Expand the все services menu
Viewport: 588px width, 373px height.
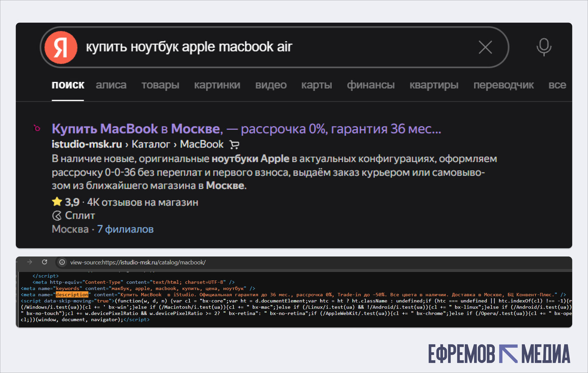pos(557,85)
